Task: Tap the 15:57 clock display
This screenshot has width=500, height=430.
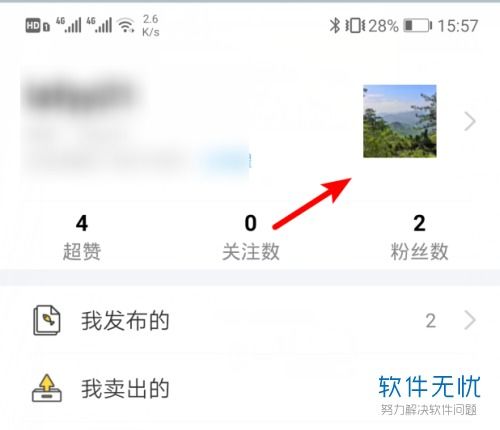Action: tap(458, 26)
